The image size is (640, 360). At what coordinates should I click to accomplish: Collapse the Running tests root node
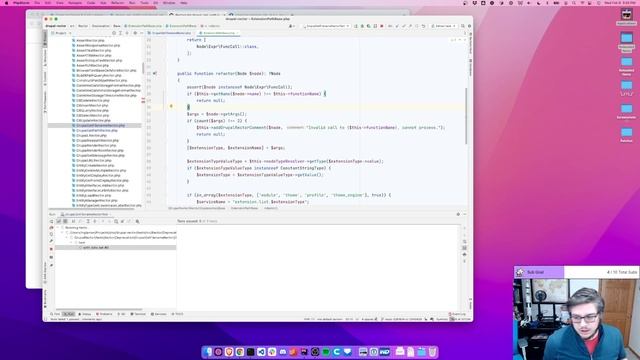(x=58, y=227)
